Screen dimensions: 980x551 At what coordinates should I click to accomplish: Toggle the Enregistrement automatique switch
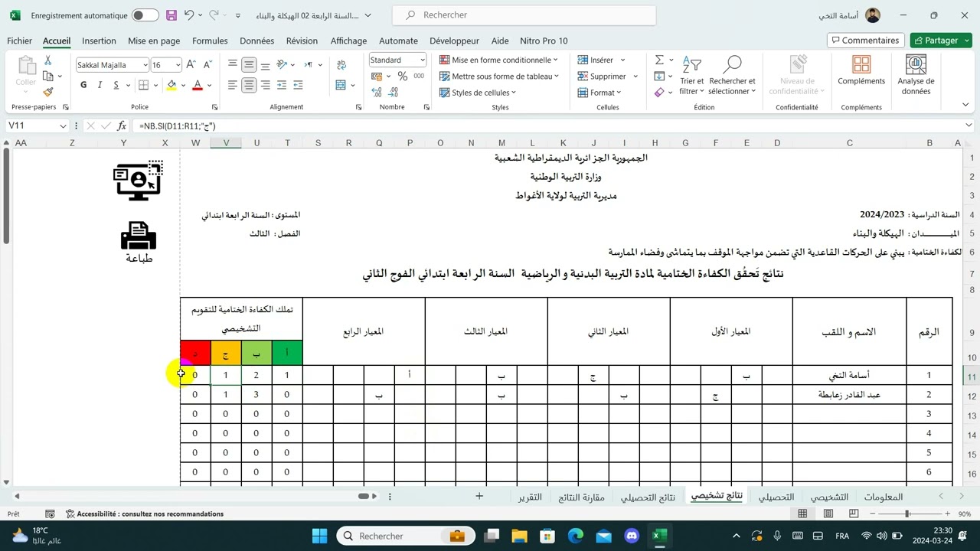coord(145,15)
